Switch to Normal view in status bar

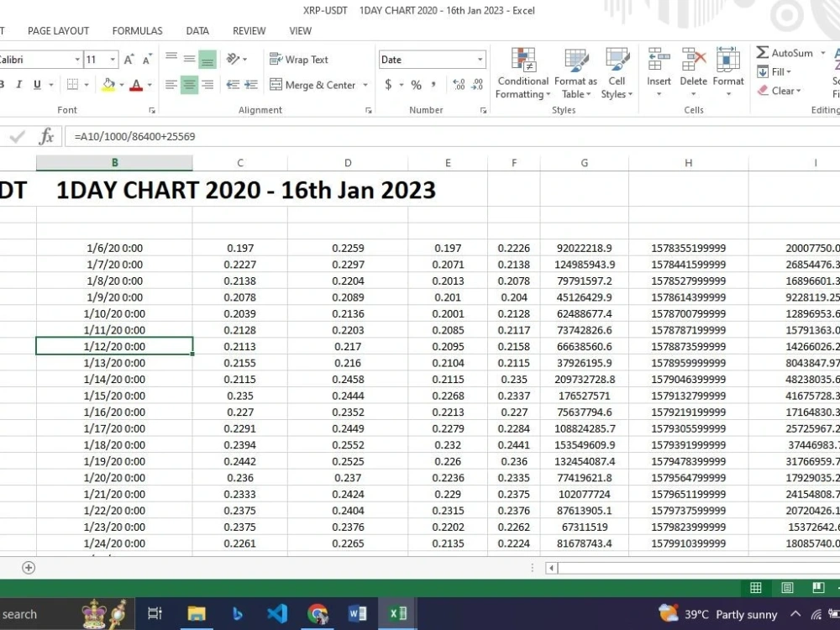755,588
